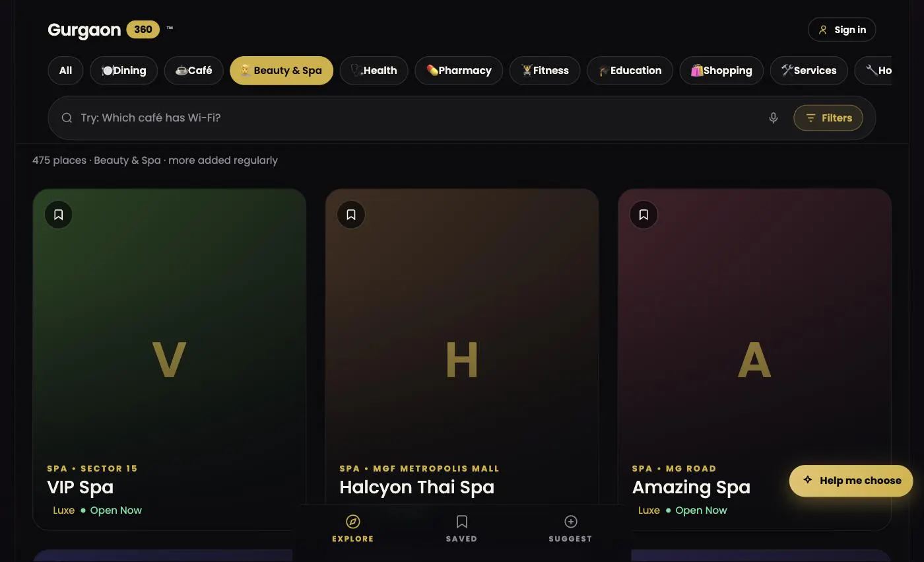Click the VIP Spa title
924x562 pixels.
coord(81,487)
